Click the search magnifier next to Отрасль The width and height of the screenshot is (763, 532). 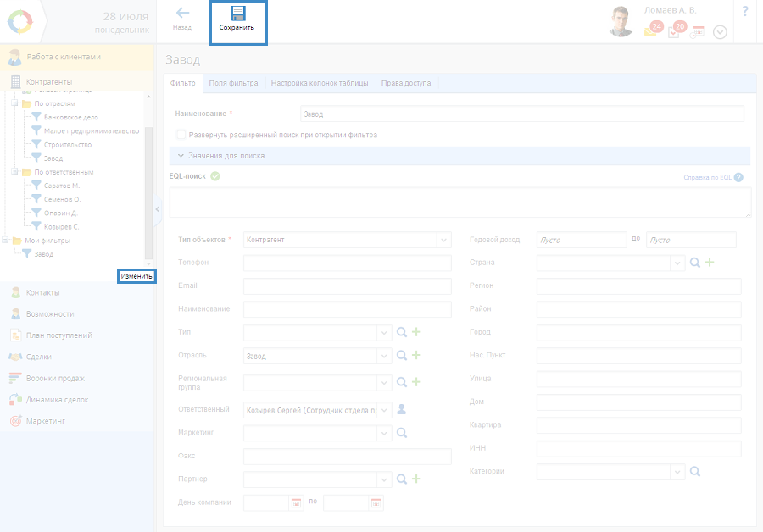tap(403, 356)
